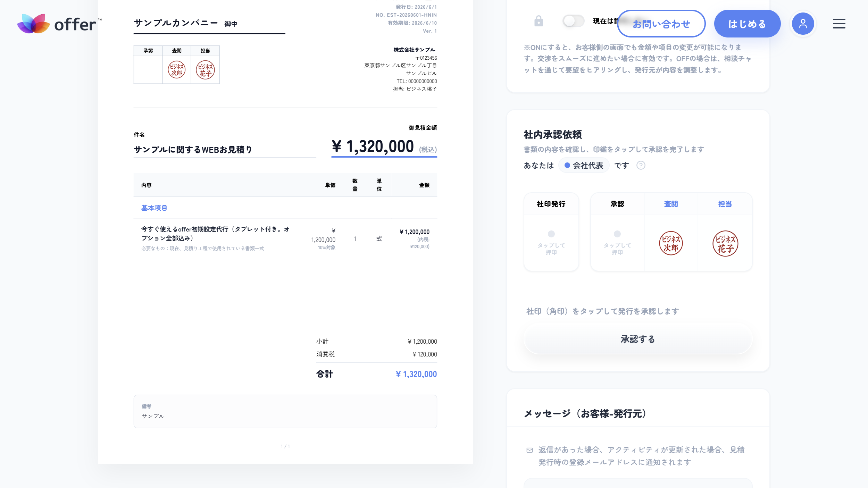Open the 担当 column header link

pyautogui.click(x=725, y=204)
